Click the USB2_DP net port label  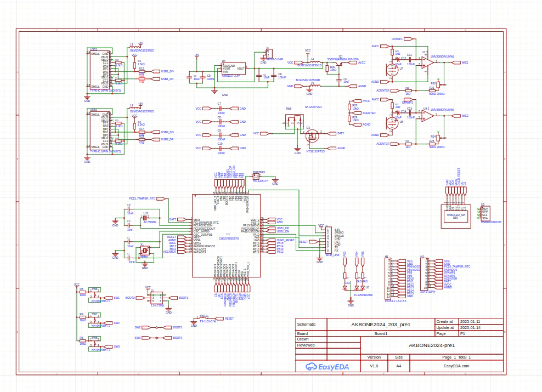163,140
